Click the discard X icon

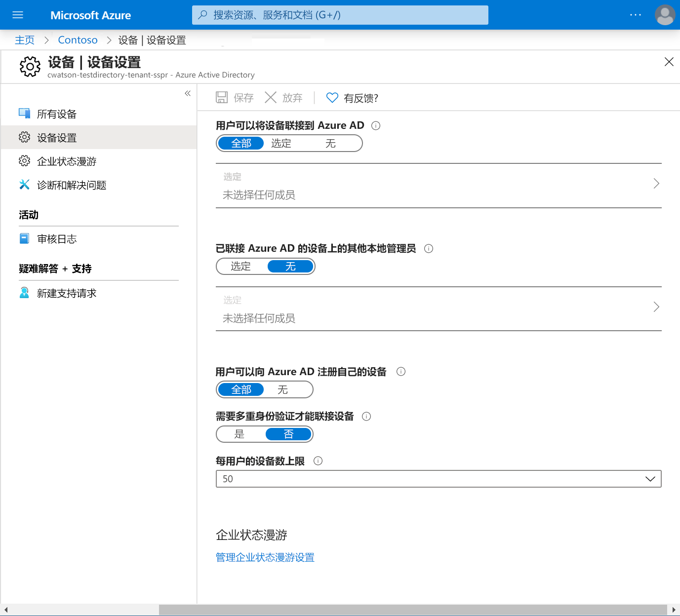pos(271,97)
